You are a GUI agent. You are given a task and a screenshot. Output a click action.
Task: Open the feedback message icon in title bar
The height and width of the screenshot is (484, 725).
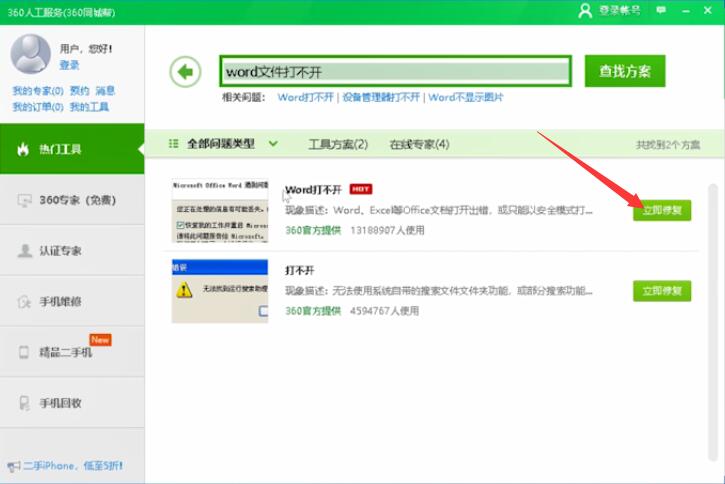click(x=661, y=10)
